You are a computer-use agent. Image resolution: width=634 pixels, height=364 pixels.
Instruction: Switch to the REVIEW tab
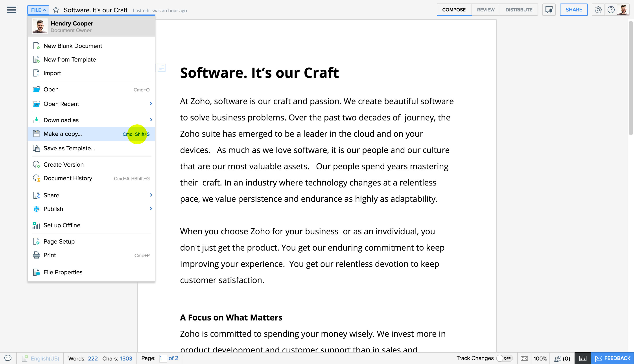485,9
